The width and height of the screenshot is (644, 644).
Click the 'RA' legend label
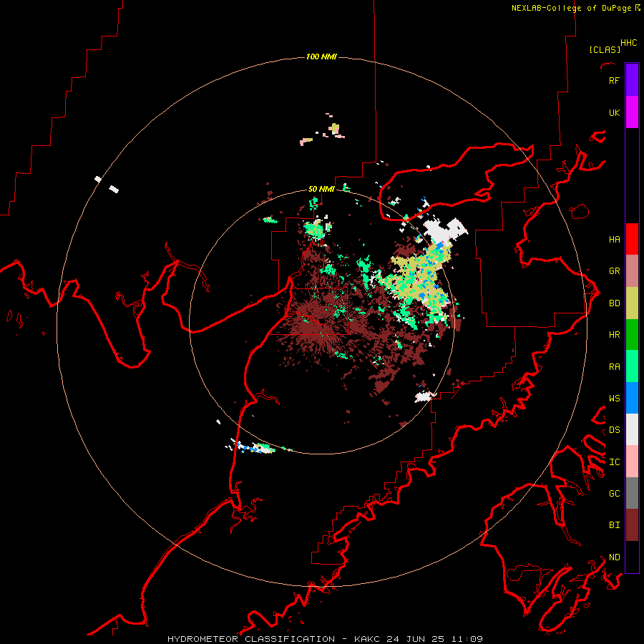(614, 367)
